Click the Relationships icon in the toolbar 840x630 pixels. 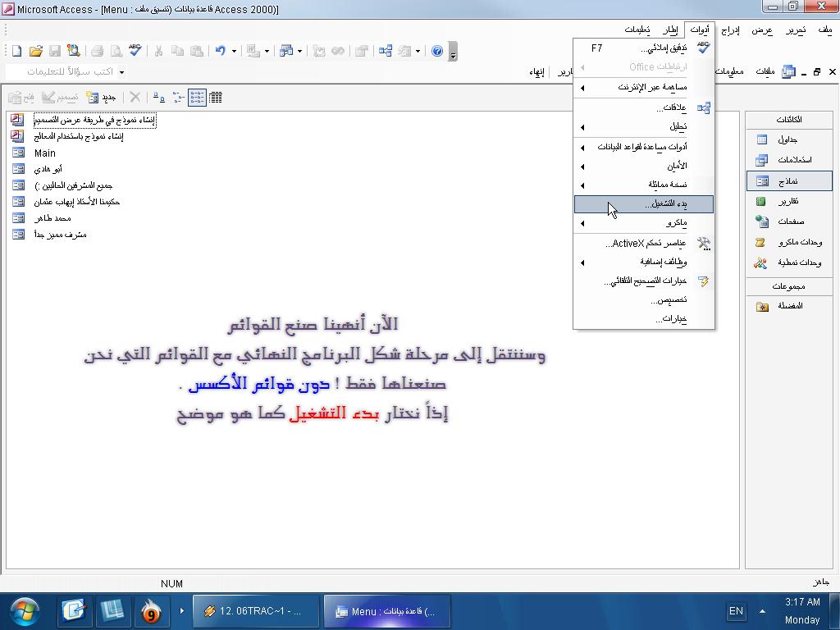[x=386, y=51]
